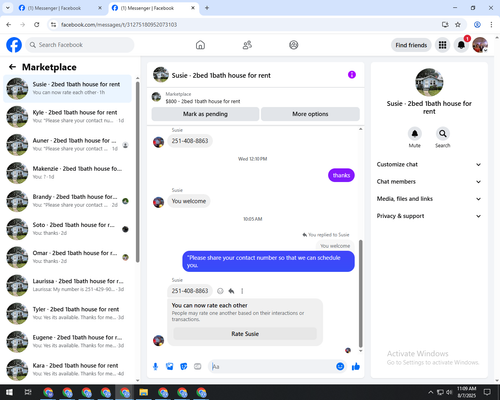Reply to the 251-408-8863 message with the arrow icon
500x400 pixels.
coord(231,291)
